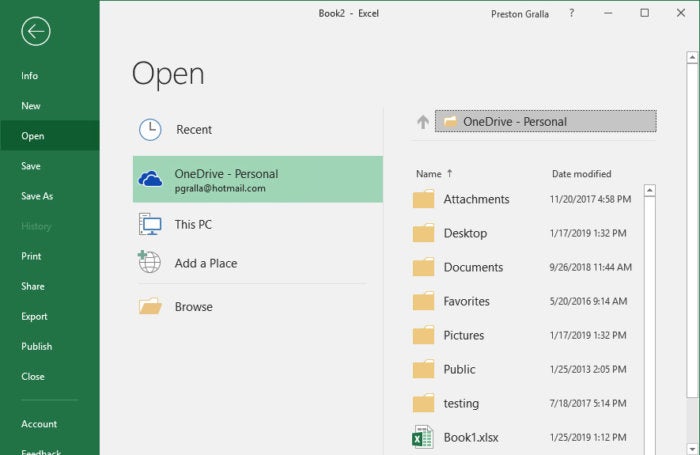Open the Favorites folder name

[467, 301]
